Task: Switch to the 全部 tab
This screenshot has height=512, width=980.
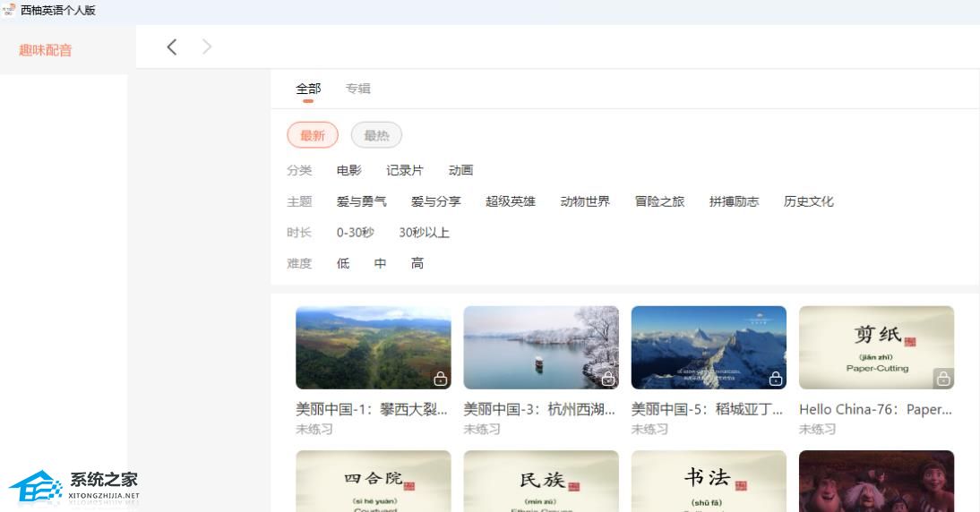Action: (308, 89)
